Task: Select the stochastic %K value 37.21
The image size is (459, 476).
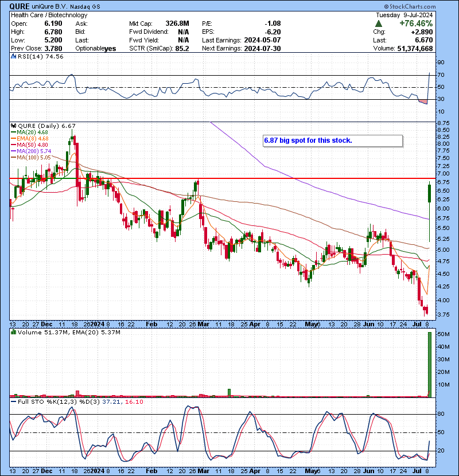Action: click(x=111, y=401)
